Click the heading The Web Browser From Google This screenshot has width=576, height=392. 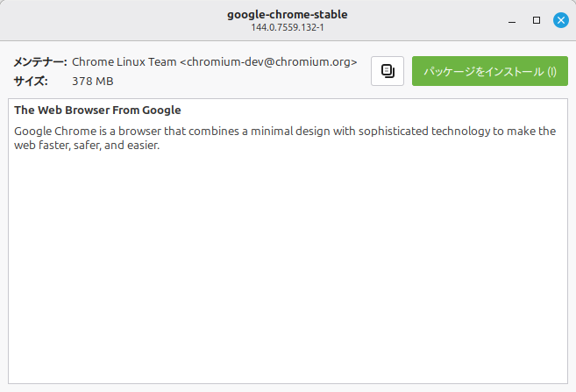point(97,110)
